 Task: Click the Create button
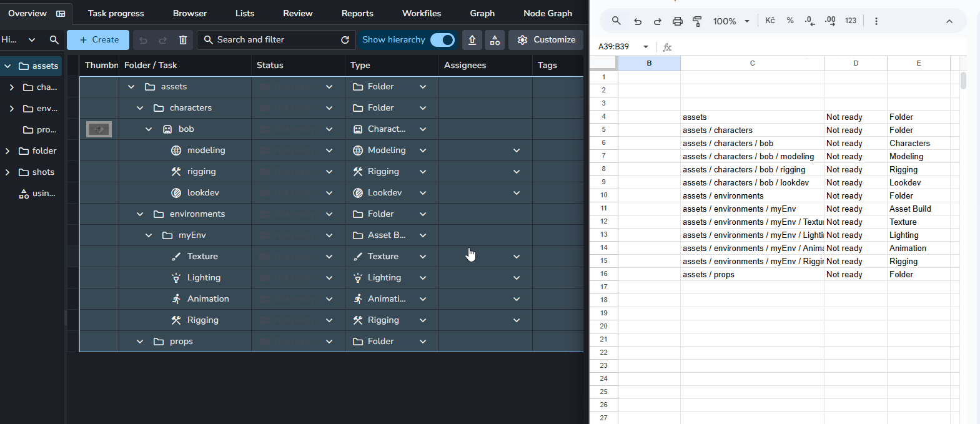(98, 40)
